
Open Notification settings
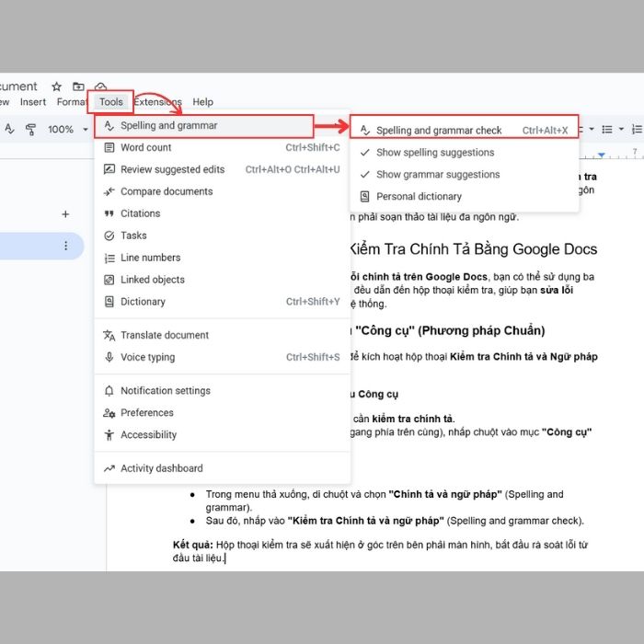(x=222, y=391)
